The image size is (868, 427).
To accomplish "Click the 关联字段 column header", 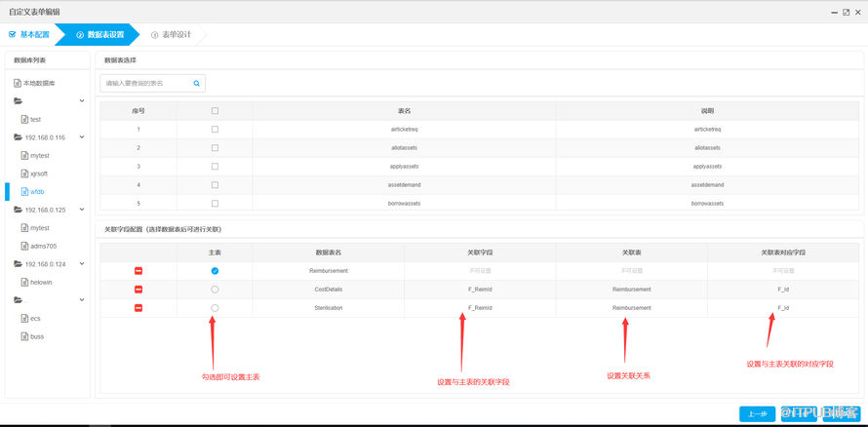I will point(480,252).
